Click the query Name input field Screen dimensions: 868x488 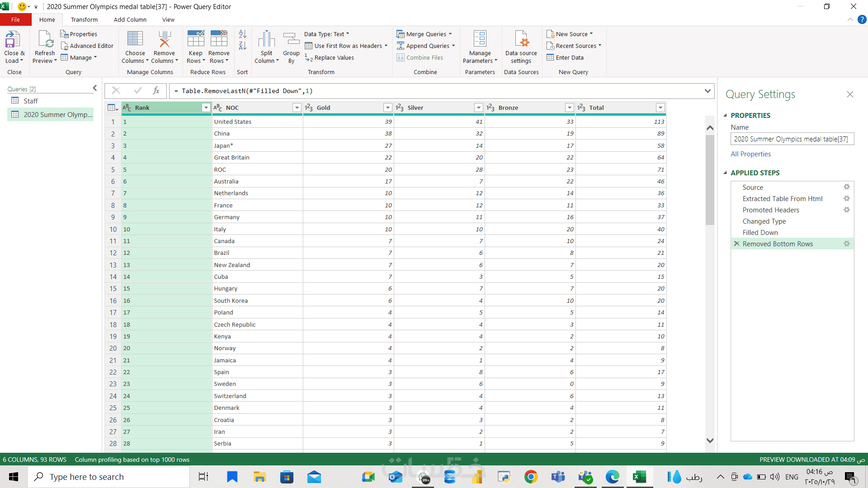[x=792, y=139]
